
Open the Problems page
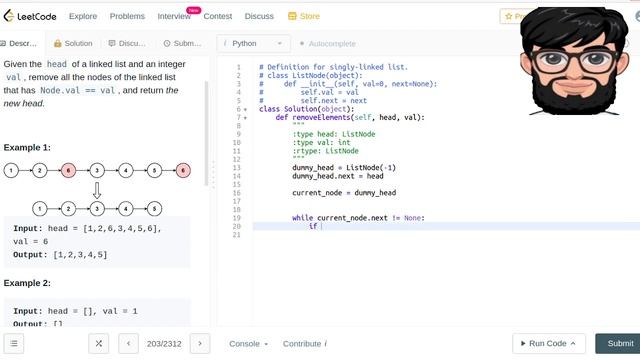click(127, 16)
